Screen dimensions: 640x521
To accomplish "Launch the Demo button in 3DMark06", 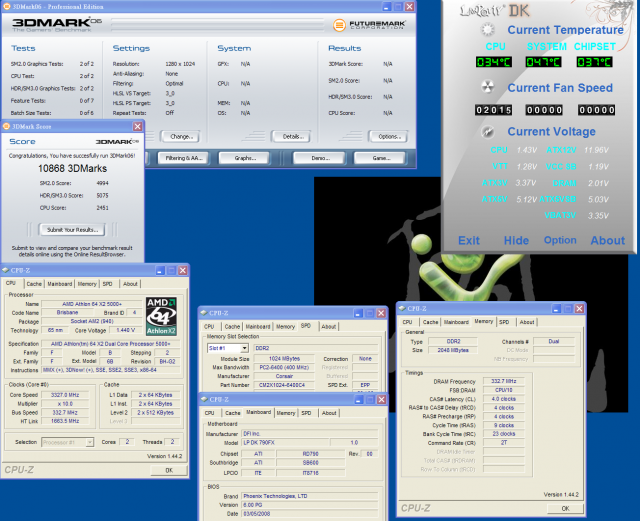I will [x=320, y=158].
